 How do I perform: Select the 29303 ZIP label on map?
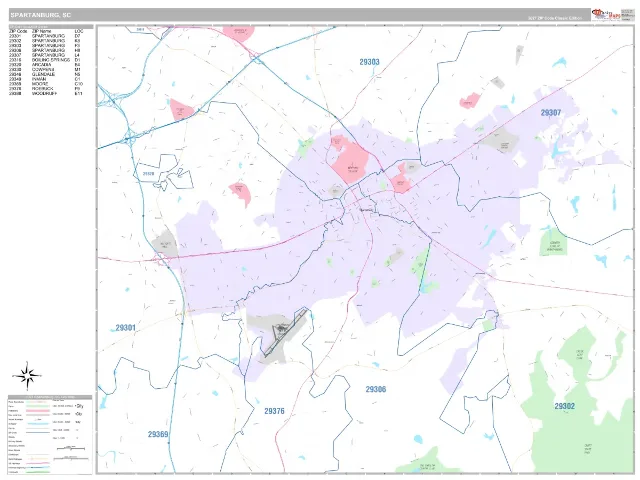[x=369, y=62]
